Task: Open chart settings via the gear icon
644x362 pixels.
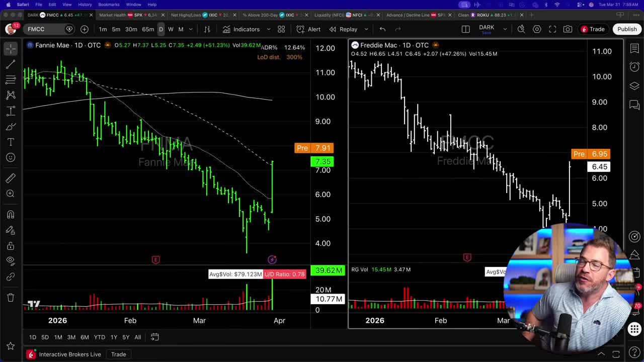Action: [x=537, y=29]
